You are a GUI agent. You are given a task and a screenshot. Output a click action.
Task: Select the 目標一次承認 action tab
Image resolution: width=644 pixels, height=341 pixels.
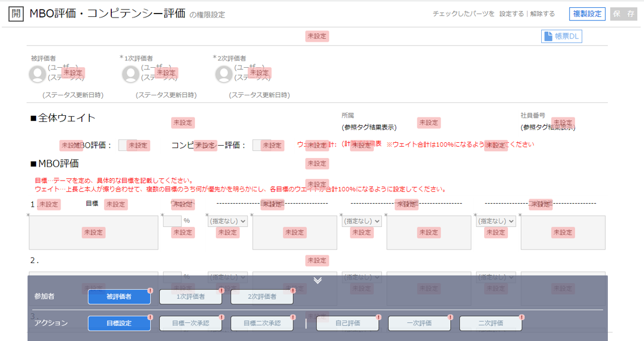coord(190,323)
